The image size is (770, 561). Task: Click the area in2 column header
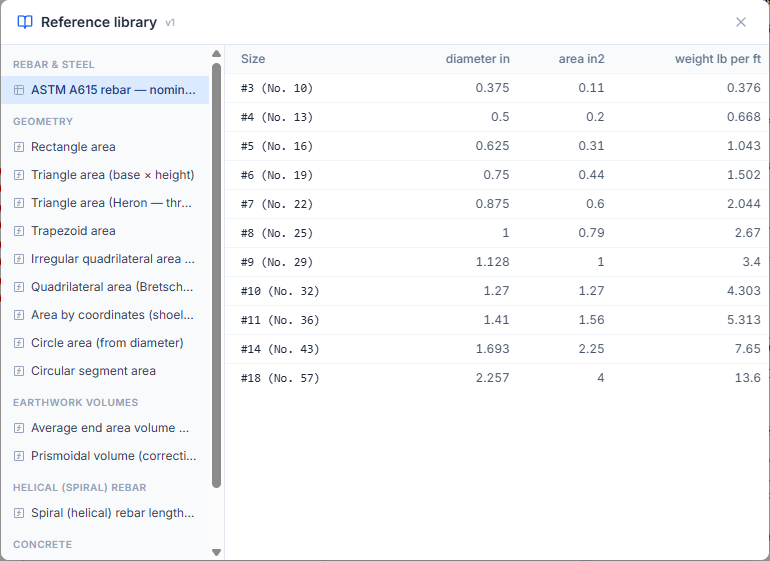[x=581, y=59]
